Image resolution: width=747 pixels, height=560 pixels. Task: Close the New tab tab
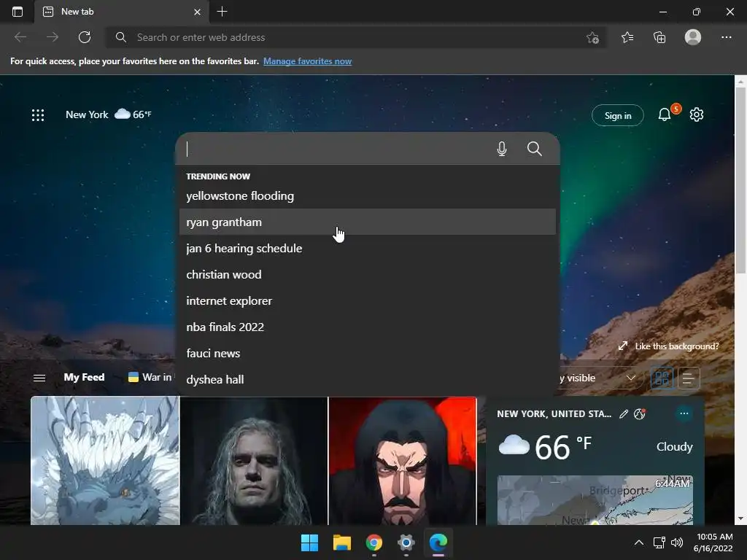coord(197,12)
